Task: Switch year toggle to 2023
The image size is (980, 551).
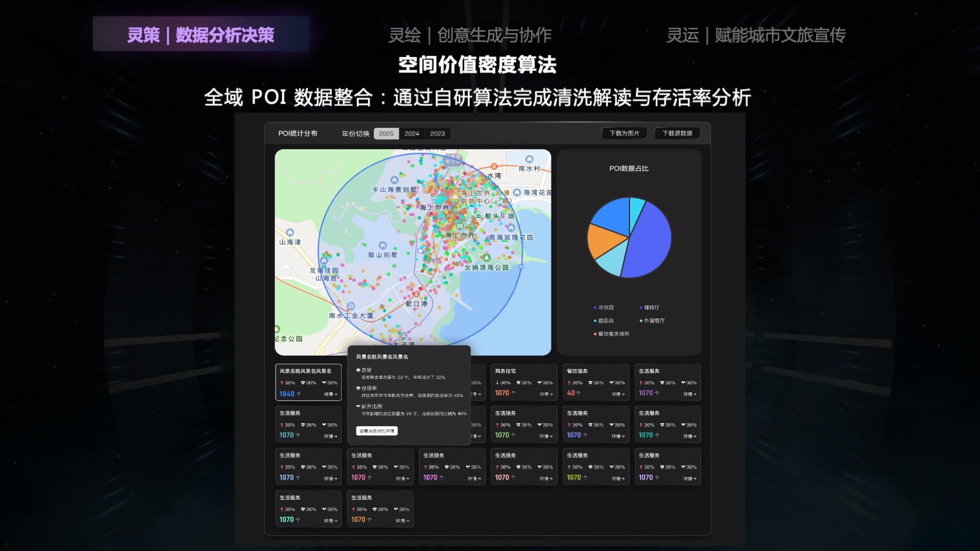Action: click(x=437, y=134)
